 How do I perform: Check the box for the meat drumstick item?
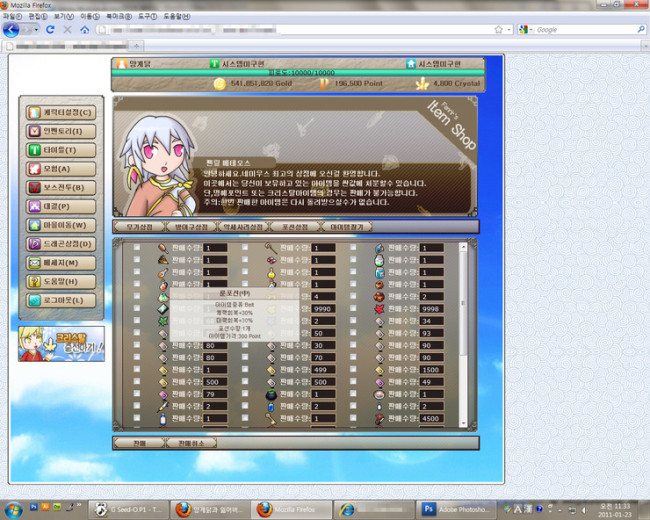click(x=136, y=248)
